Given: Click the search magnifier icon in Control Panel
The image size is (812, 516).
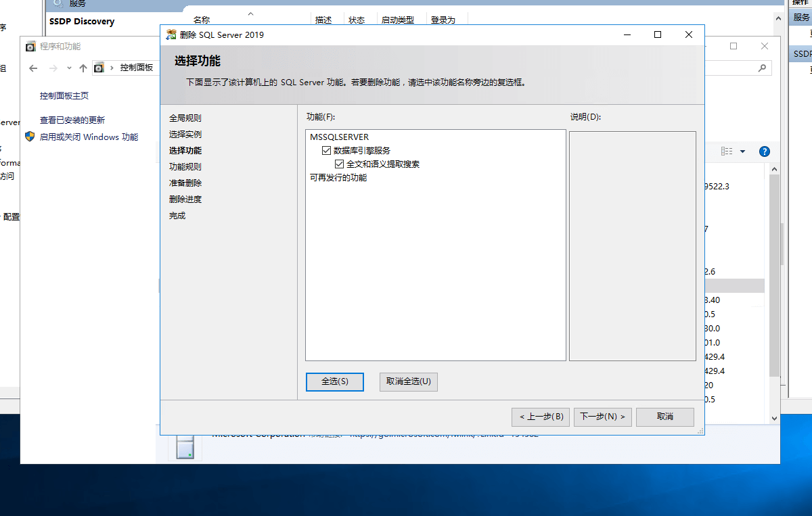Looking at the screenshot, I should coord(762,68).
